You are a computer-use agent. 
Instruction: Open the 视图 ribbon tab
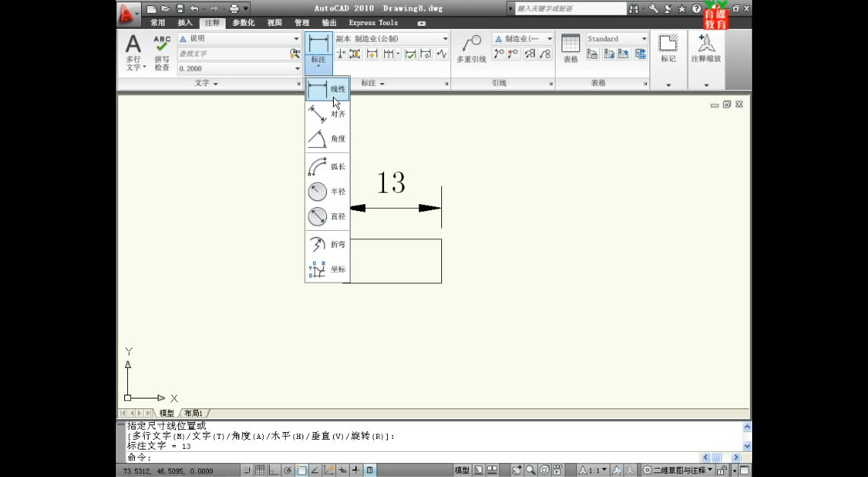[274, 23]
